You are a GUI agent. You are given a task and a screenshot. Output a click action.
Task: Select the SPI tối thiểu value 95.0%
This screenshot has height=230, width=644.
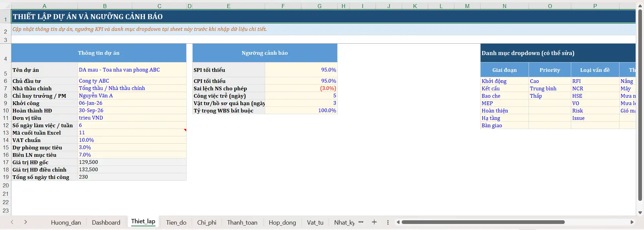pyautogui.click(x=301, y=70)
